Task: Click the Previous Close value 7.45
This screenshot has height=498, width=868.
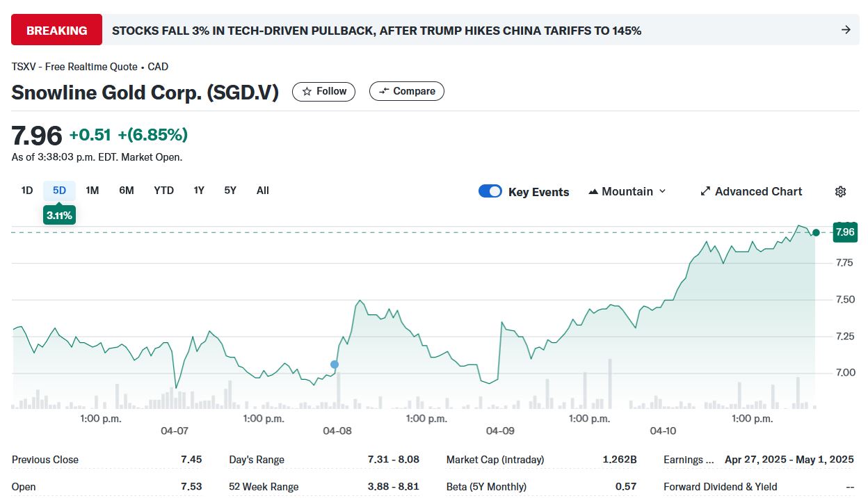Action: tap(191, 460)
